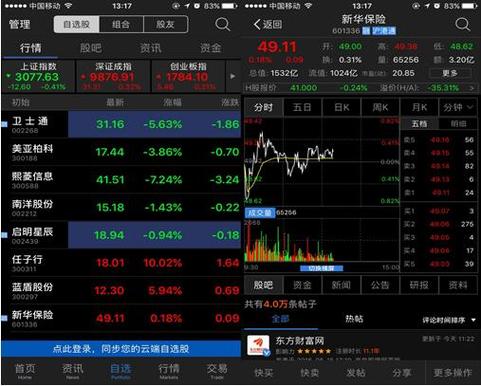Open the 新闻 tab for 新华保险
The height and width of the screenshot is (386, 481).
point(341,285)
